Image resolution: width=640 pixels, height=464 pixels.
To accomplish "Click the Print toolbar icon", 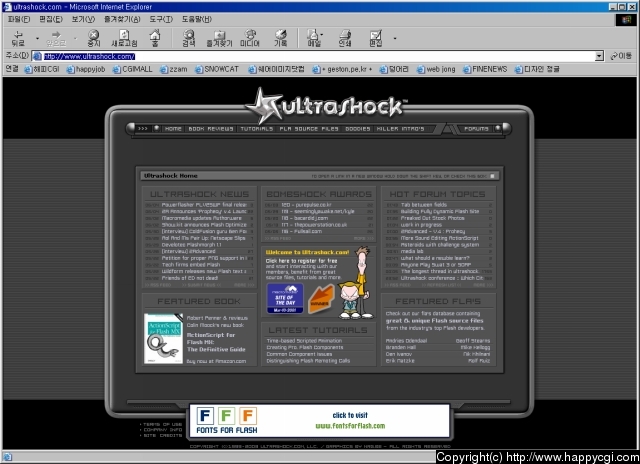I will 345,38.
